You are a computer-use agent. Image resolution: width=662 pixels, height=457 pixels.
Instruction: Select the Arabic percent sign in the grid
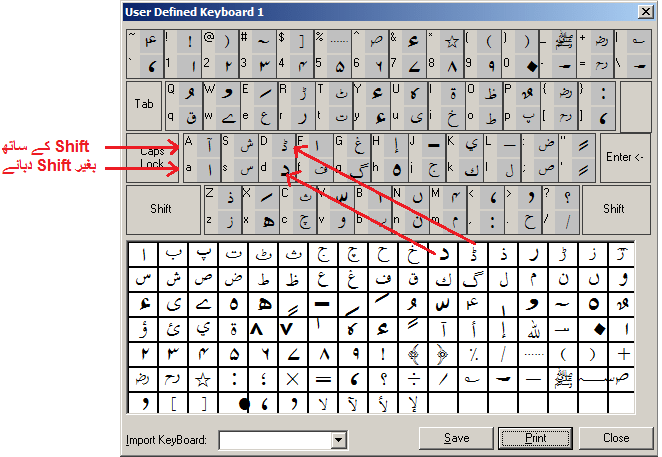473,354
